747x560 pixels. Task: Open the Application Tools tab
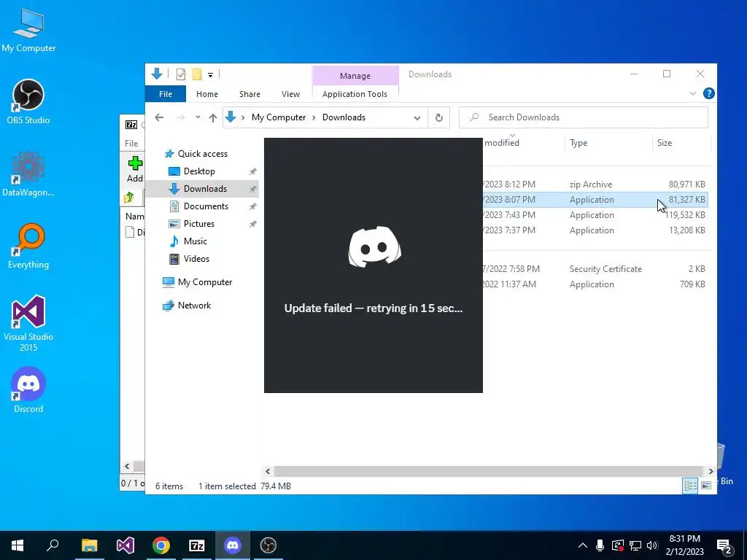pyautogui.click(x=355, y=94)
